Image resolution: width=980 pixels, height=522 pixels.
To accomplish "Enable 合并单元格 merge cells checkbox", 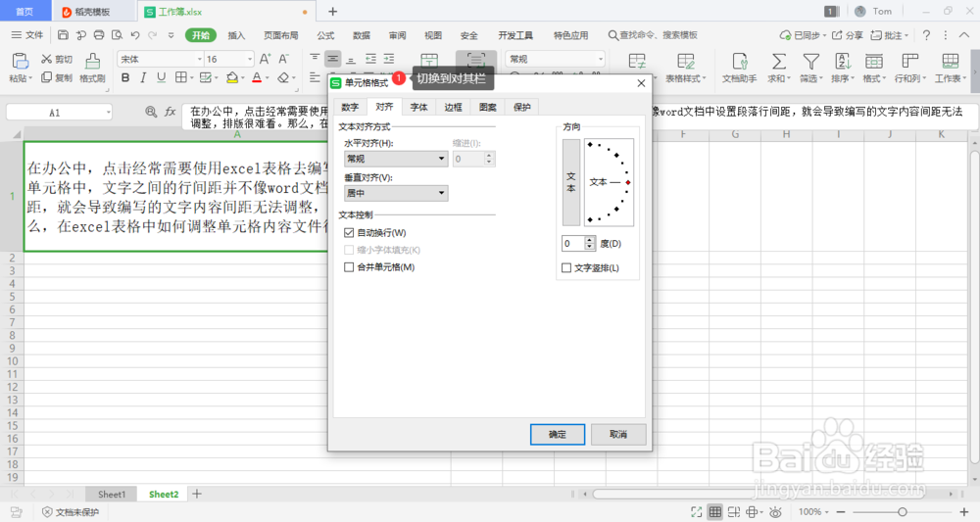I will tap(349, 266).
